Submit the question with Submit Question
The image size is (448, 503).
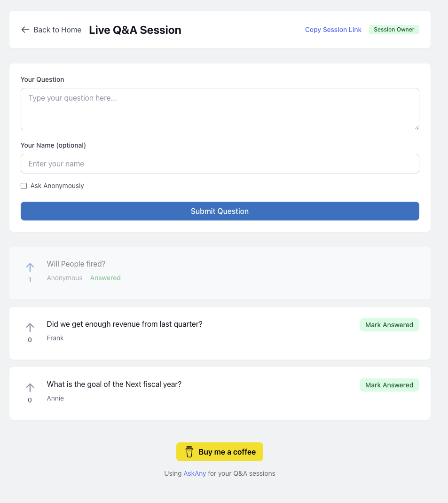[x=220, y=211]
